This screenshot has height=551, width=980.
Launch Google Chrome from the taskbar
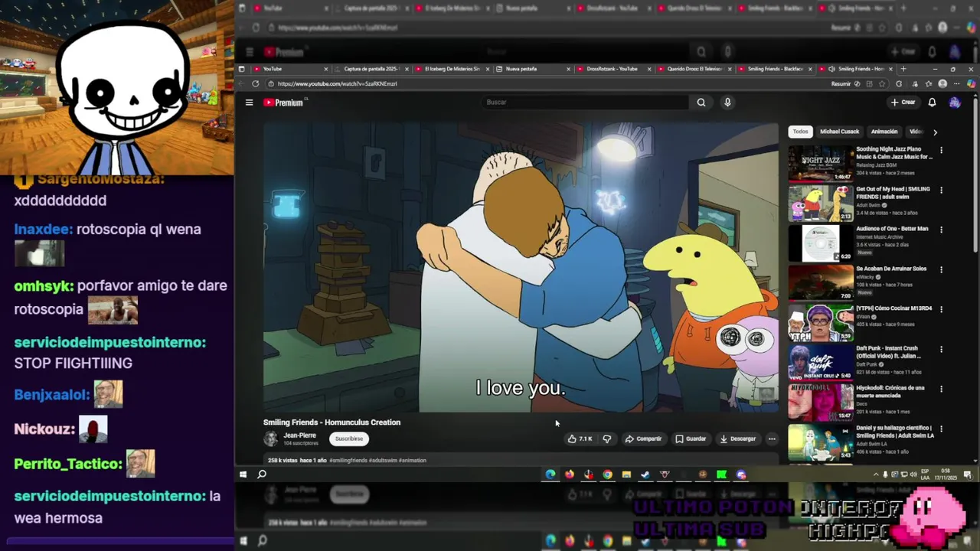pos(607,474)
